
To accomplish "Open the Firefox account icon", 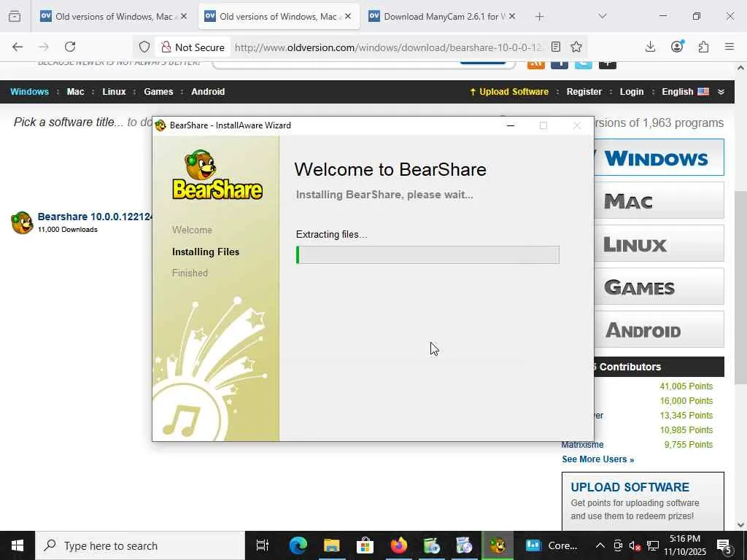I will 677,47.
